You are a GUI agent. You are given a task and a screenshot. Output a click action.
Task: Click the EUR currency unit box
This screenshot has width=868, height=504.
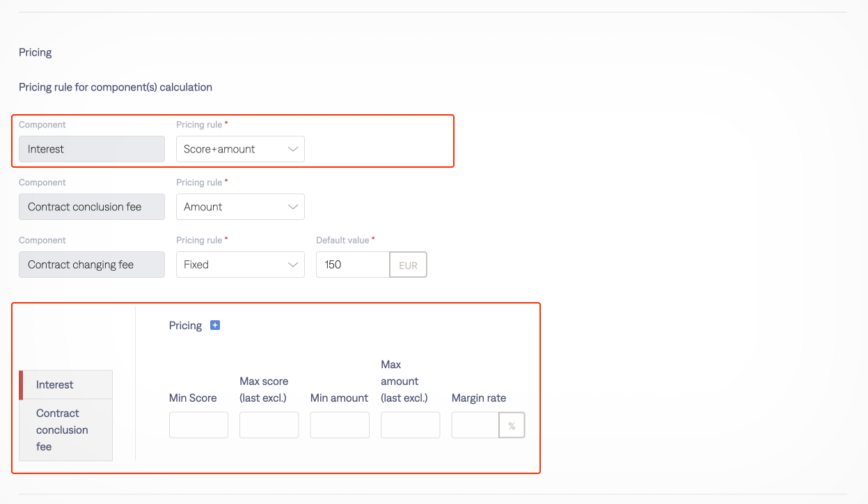[x=408, y=265]
